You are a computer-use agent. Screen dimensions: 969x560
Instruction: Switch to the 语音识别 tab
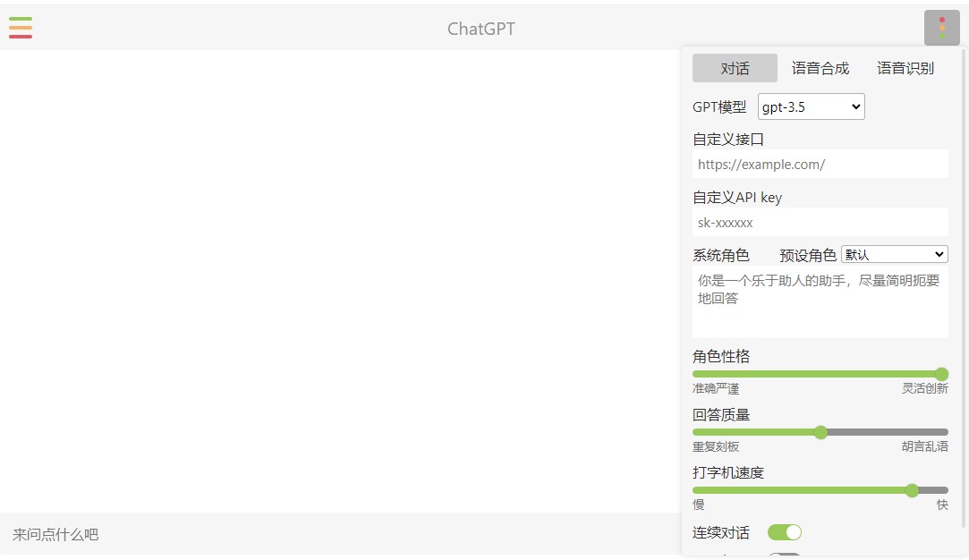905,67
